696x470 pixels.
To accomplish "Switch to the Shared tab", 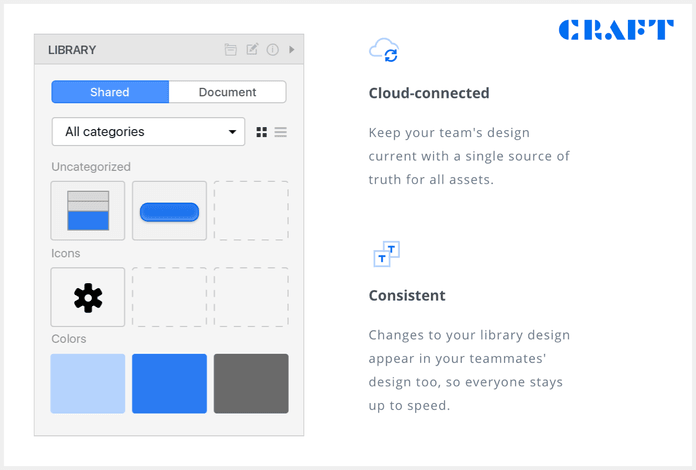I will [x=110, y=92].
